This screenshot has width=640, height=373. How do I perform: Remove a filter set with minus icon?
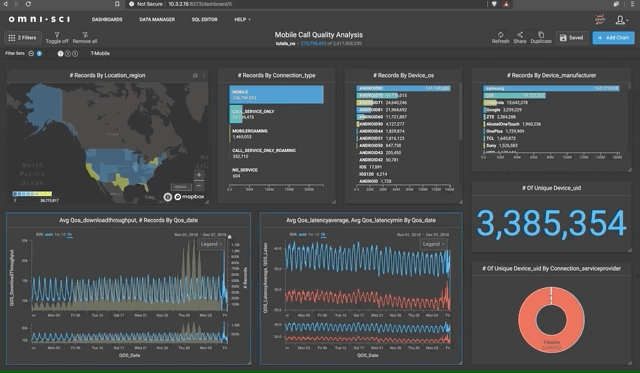tap(31, 53)
